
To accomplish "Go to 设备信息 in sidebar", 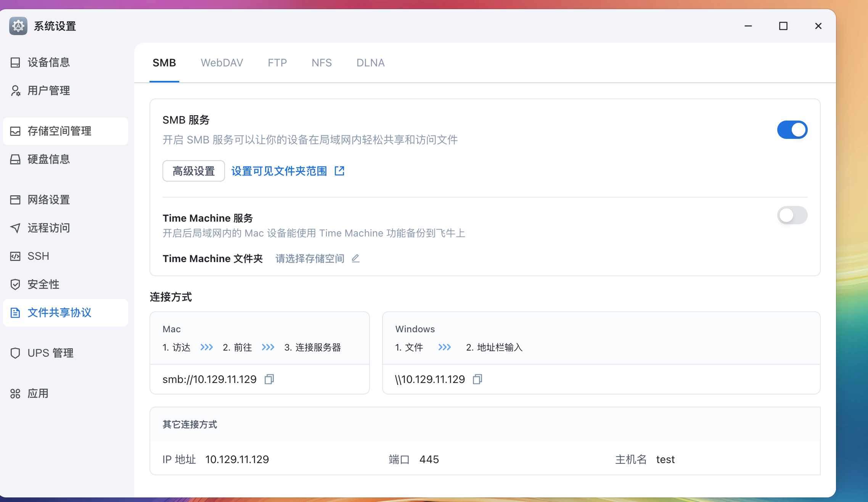I will click(66, 63).
